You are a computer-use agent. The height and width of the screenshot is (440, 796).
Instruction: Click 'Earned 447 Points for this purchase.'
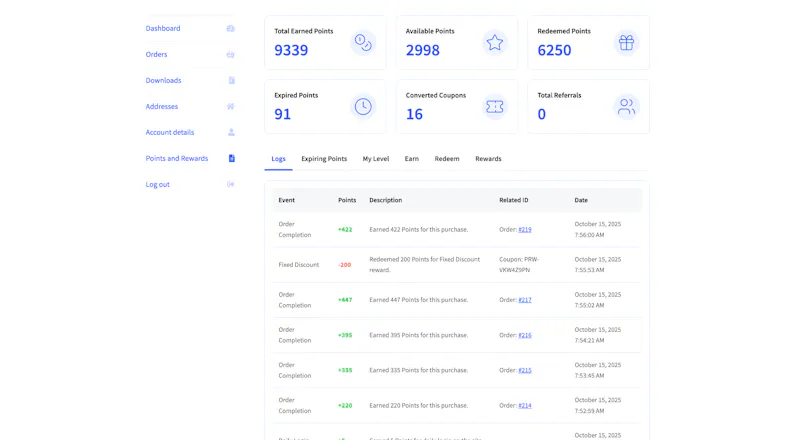tap(419, 300)
